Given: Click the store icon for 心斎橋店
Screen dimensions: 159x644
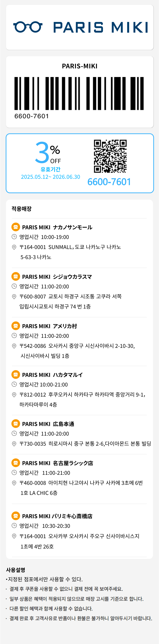Looking at the screenshot, I should (x=16, y=516).
